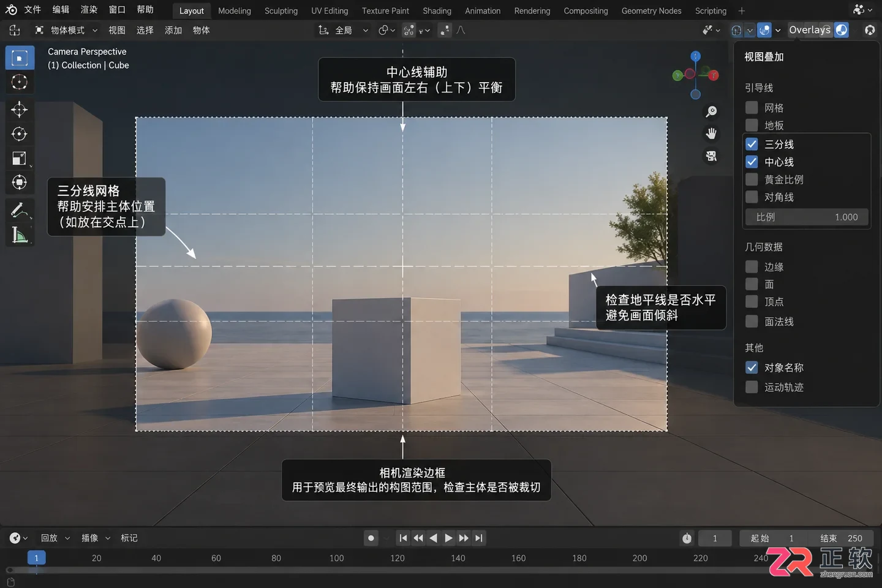Click the pan view hand icon
Image resolution: width=882 pixels, height=588 pixels.
[x=711, y=134]
